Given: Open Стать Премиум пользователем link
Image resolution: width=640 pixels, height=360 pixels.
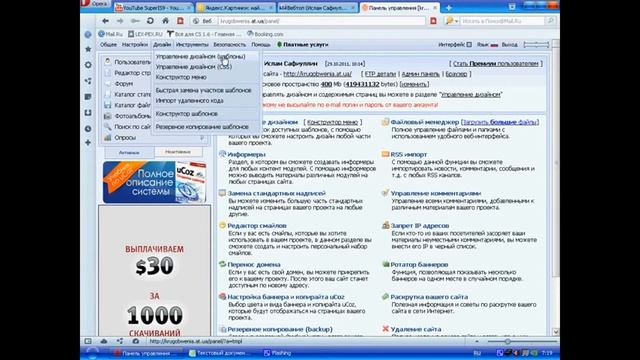Looking at the screenshot, I should 496,64.
